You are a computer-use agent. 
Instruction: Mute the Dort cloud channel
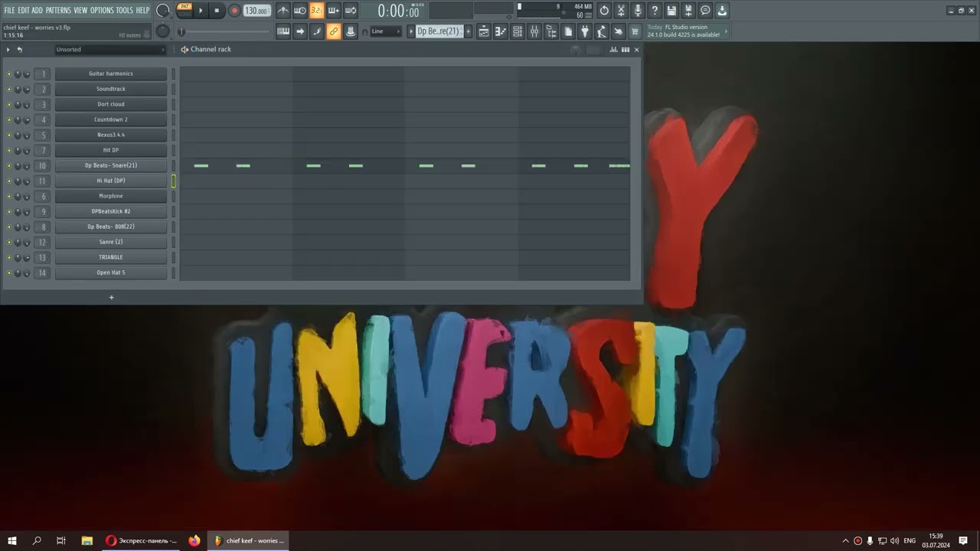point(9,105)
